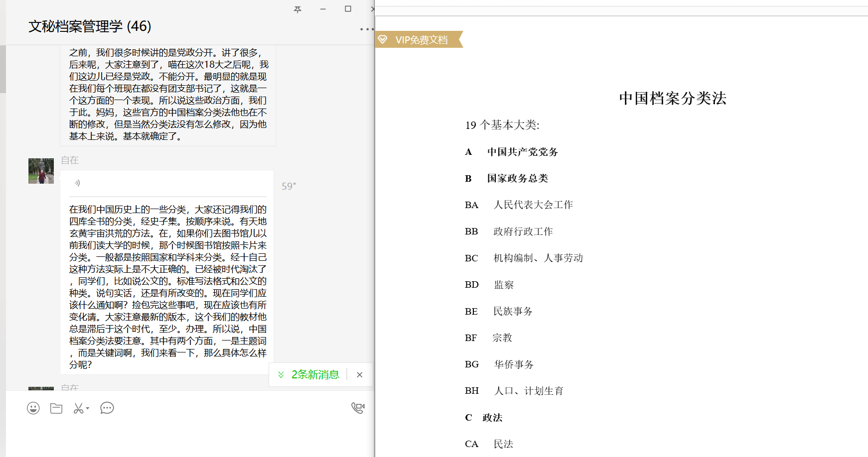
Task: Open chat history via speech bubble icon
Action: [107, 409]
